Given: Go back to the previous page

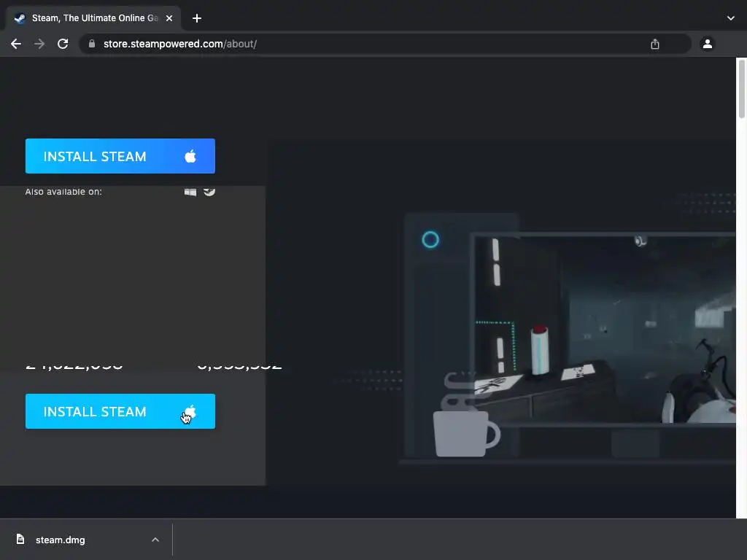Looking at the screenshot, I should tap(16, 44).
